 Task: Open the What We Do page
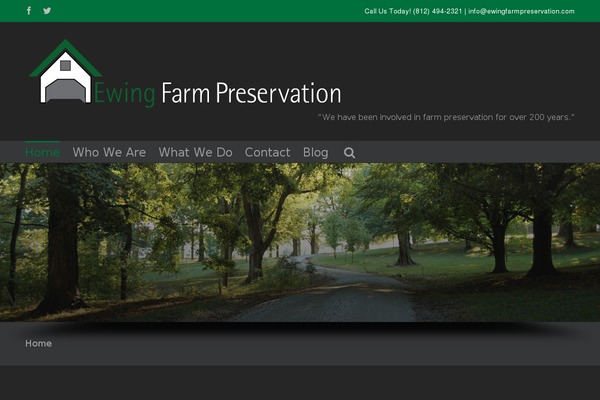[195, 152]
